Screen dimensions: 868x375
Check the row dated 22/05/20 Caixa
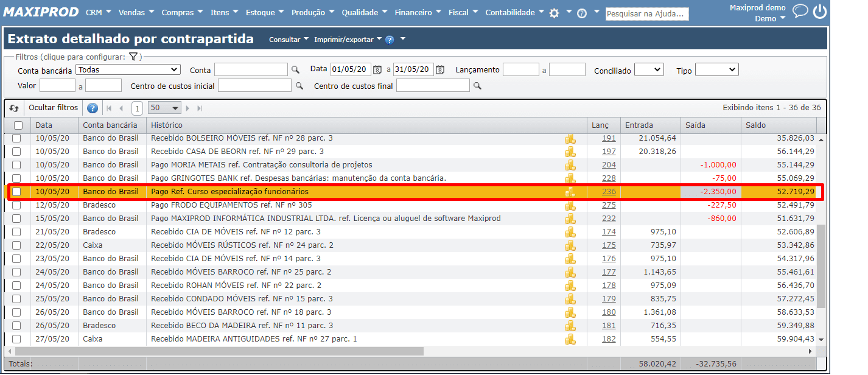(x=16, y=245)
